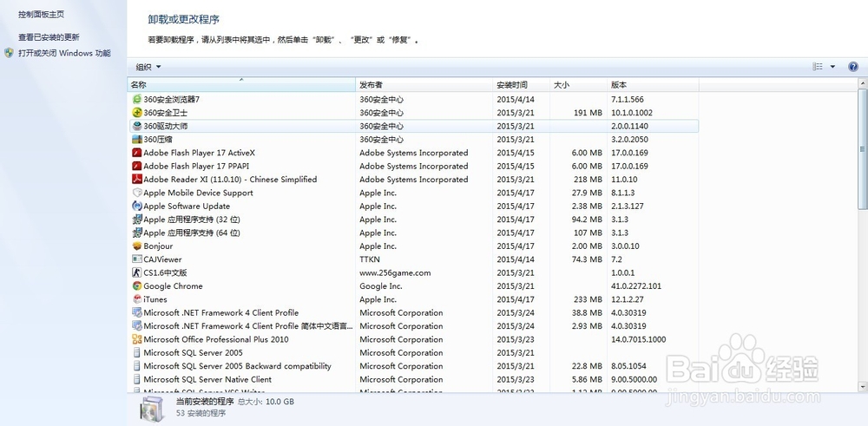
Task: Click the Adobe Flash Player 17 PPAPI icon
Action: (137, 166)
